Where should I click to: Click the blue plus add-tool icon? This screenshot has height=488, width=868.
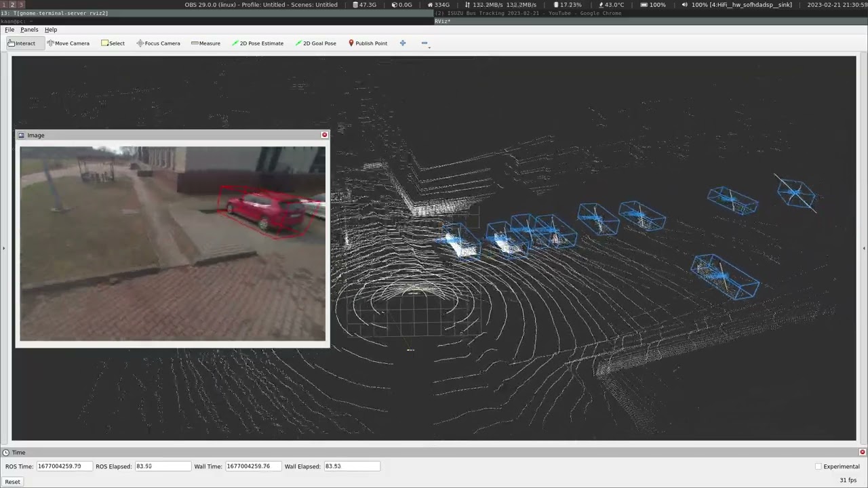[403, 43]
